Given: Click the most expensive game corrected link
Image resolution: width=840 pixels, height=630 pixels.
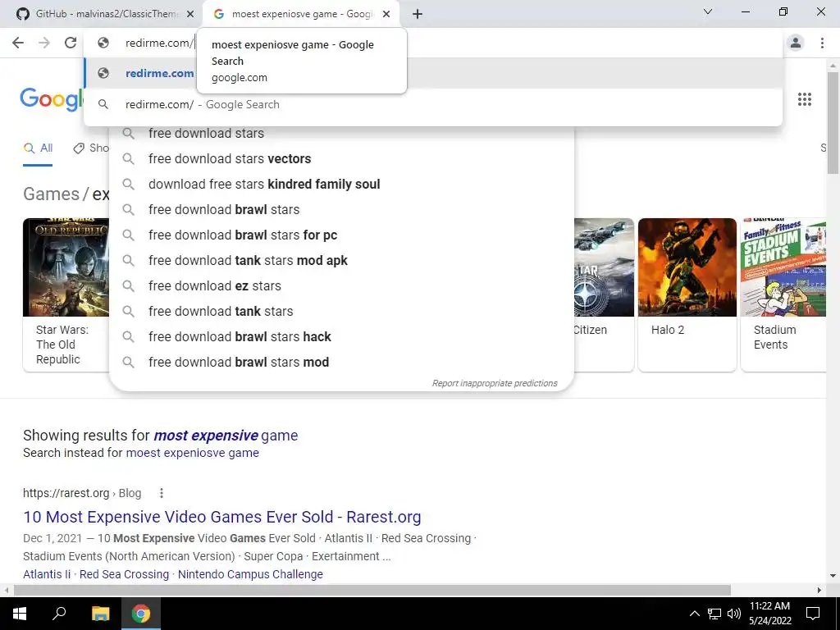Looking at the screenshot, I should (x=226, y=436).
